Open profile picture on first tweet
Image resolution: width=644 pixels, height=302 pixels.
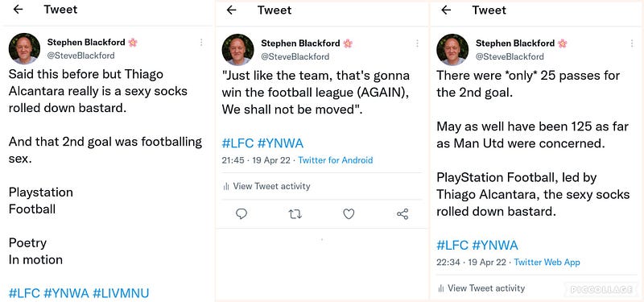coord(24,49)
